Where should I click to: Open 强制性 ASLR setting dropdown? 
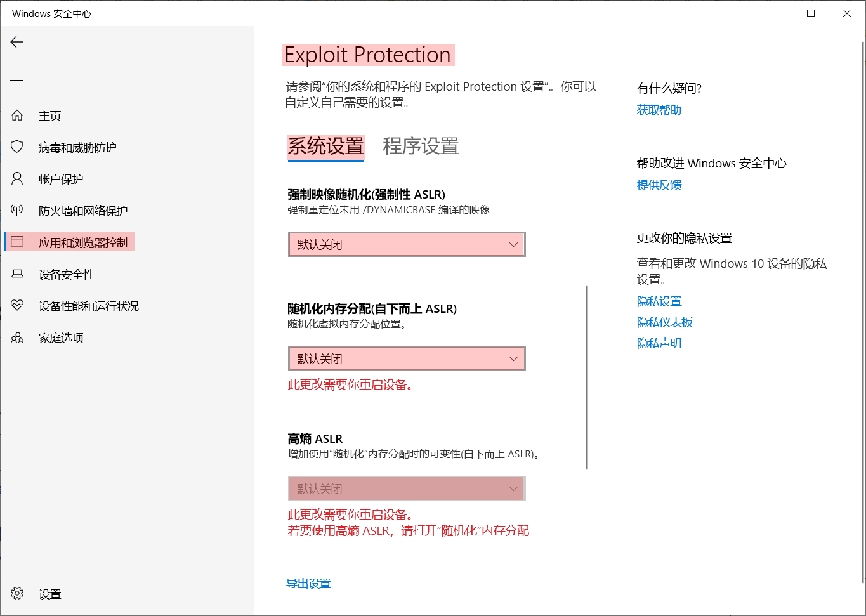tap(407, 244)
